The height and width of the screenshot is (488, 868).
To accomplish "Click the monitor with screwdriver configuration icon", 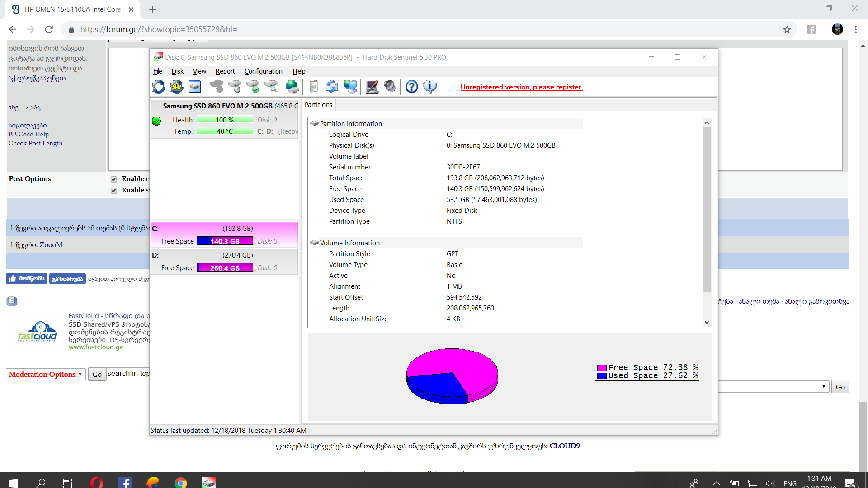I will click(x=372, y=87).
